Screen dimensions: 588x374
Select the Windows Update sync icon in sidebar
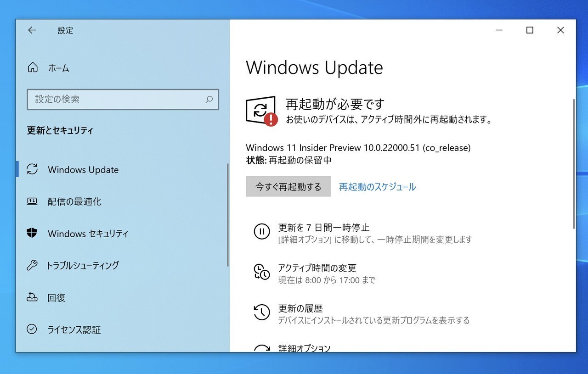click(x=32, y=169)
